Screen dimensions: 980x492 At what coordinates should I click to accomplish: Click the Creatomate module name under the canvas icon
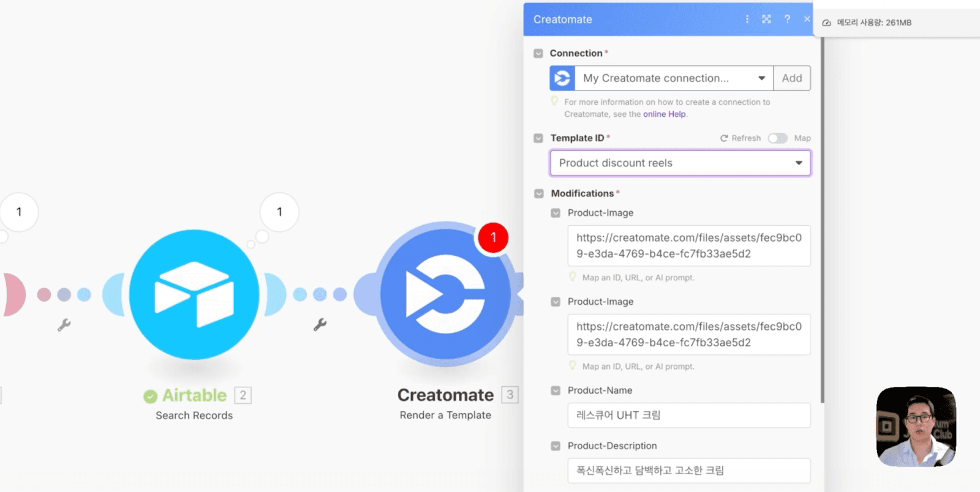445,395
